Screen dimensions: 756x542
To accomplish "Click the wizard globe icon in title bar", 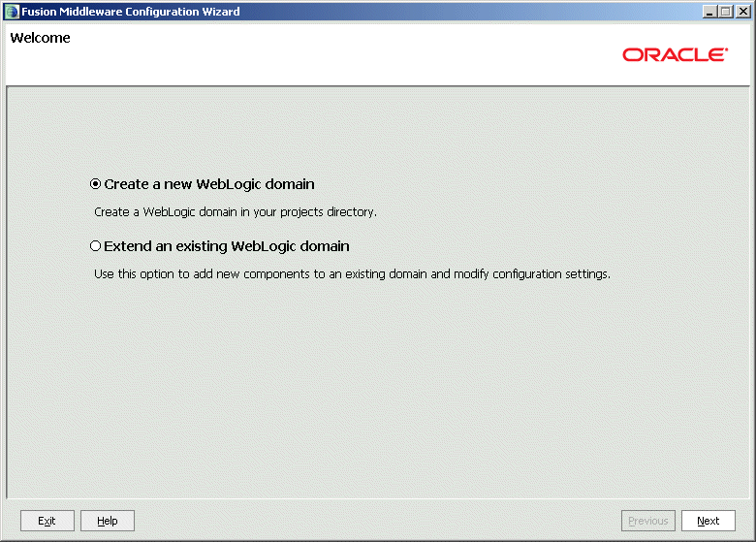I will coord(12,12).
